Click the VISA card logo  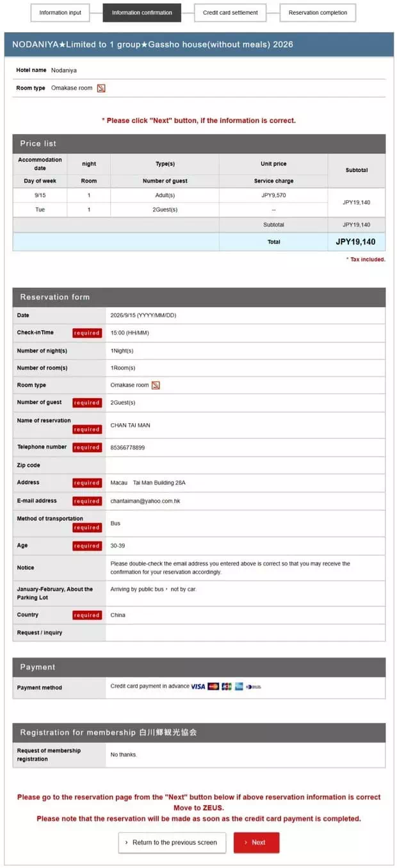click(x=198, y=687)
